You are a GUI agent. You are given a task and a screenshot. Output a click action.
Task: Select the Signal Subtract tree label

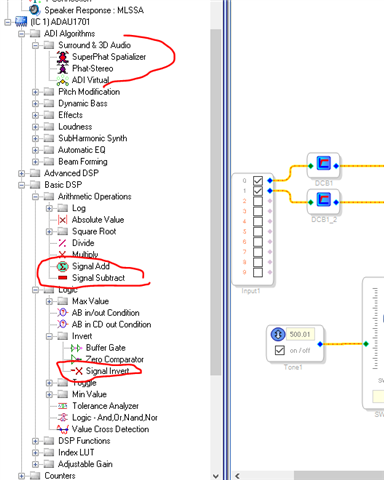[99, 278]
